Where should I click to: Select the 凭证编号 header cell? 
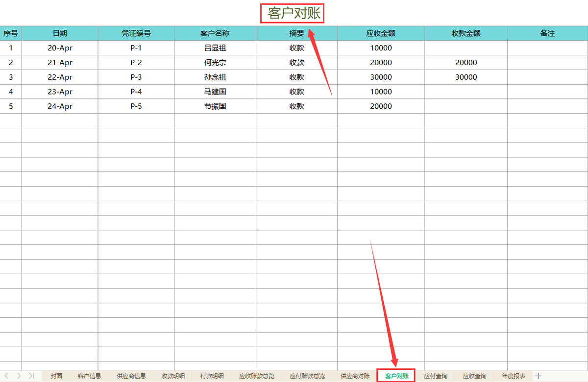click(x=136, y=33)
